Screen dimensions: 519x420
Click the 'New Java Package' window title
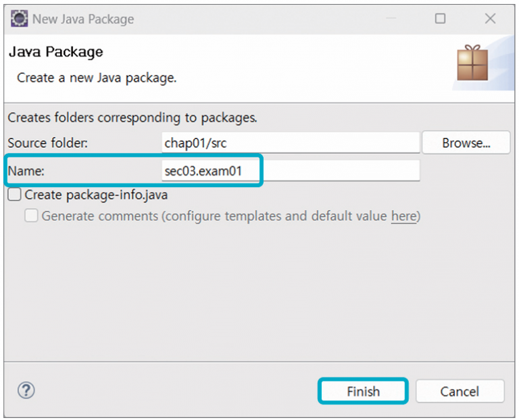point(83,19)
